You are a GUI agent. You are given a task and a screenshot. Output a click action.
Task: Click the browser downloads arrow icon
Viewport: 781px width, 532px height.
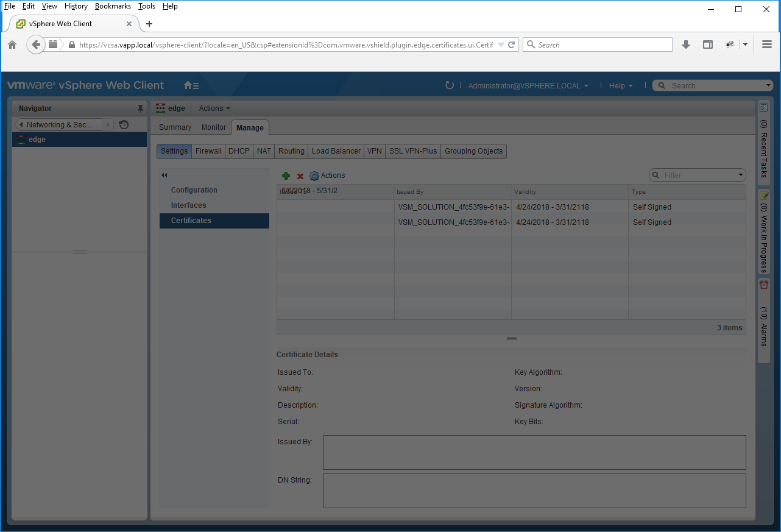685,44
